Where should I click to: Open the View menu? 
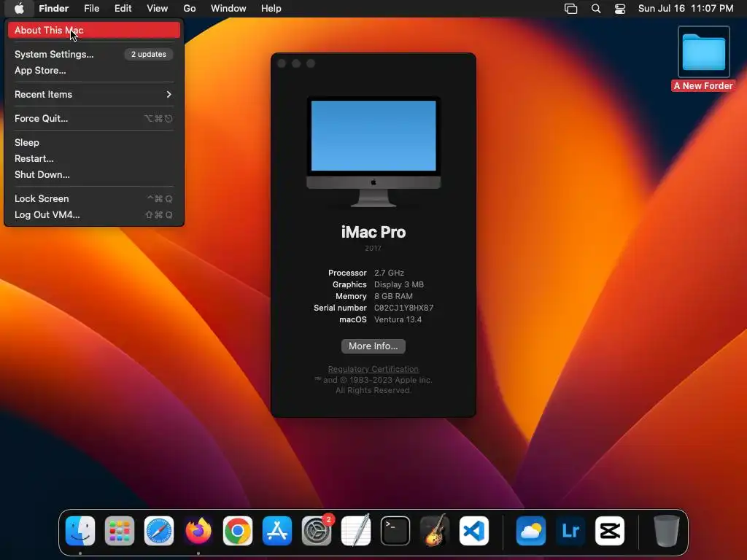[x=158, y=8]
